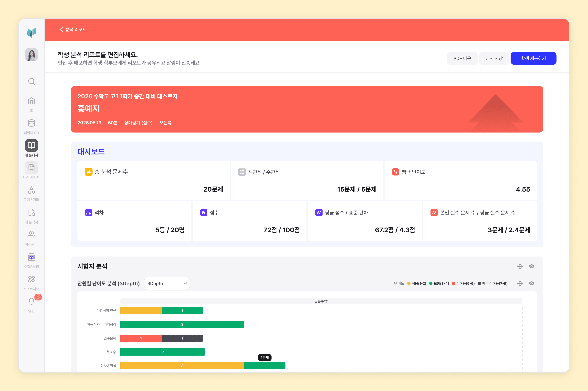This screenshot has width=588, height=391.
Task: Select 내신 시험지 document icon
Action: (31, 168)
